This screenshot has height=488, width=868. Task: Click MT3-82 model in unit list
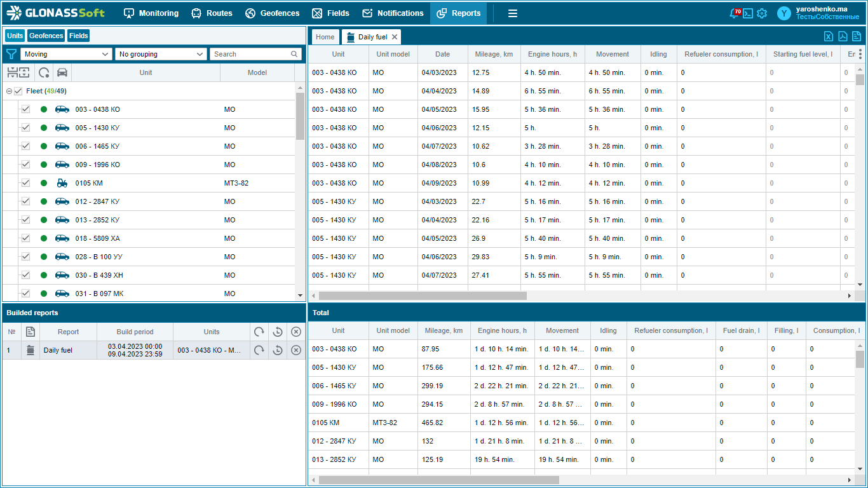[236, 183]
